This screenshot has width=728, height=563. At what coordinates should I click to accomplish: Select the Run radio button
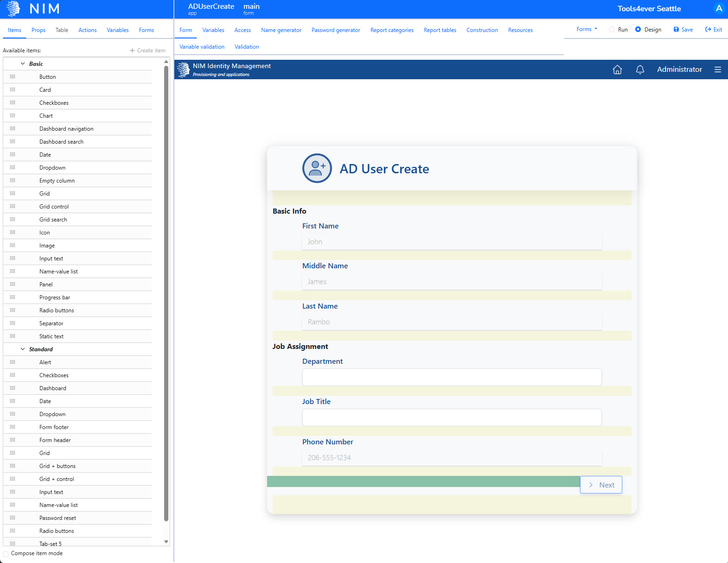pyautogui.click(x=612, y=30)
